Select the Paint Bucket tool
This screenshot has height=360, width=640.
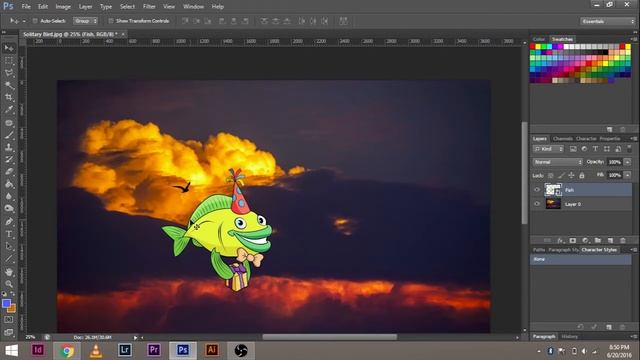(x=9, y=184)
